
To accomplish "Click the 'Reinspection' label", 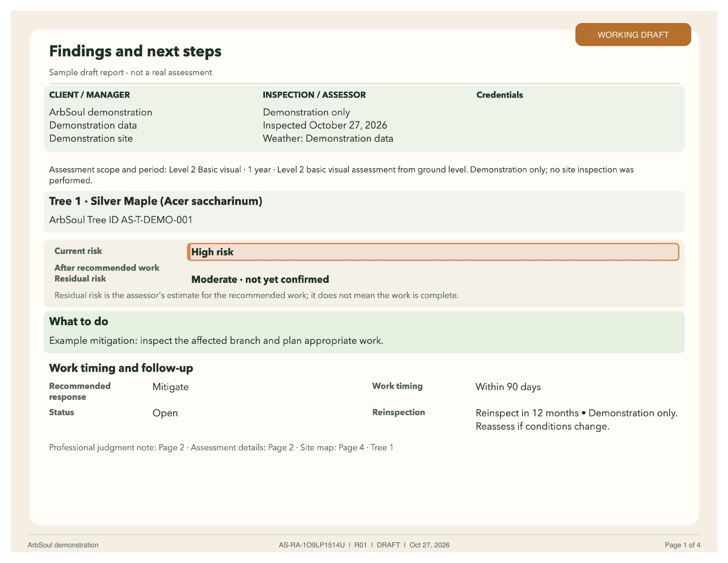I will tap(398, 413).
